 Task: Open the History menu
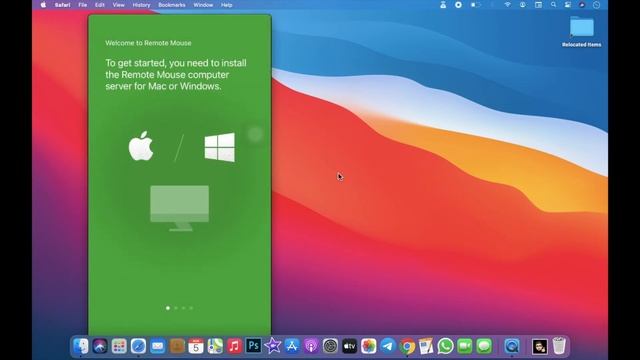pyautogui.click(x=141, y=5)
